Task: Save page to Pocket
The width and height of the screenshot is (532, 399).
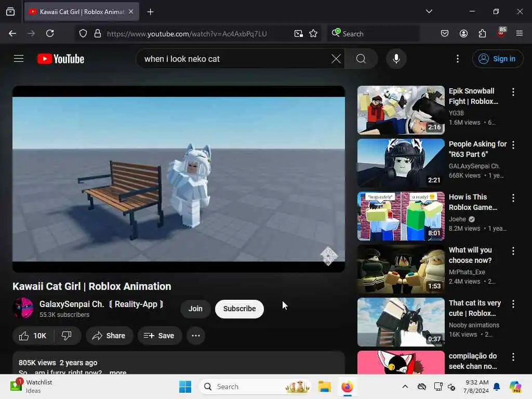Action: [445, 33]
